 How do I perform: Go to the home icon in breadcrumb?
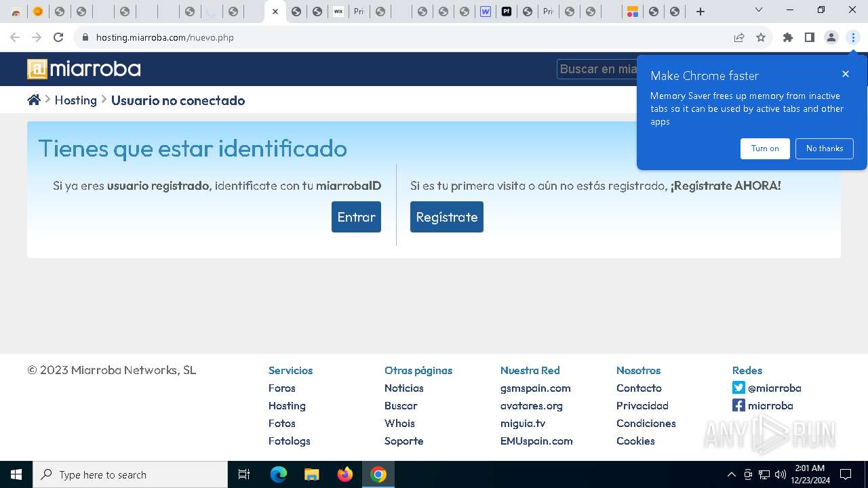34,100
